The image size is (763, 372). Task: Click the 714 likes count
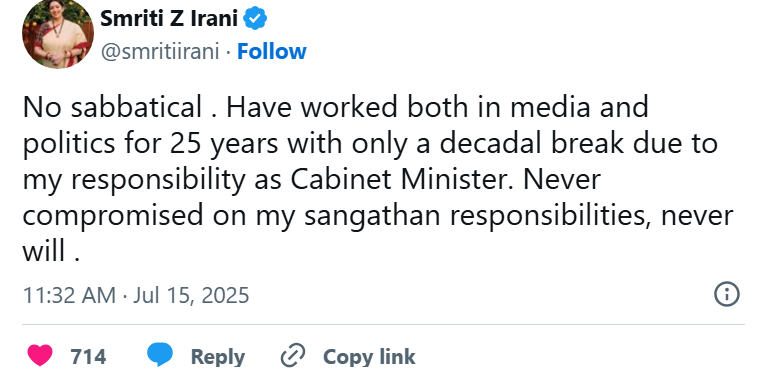click(88, 356)
